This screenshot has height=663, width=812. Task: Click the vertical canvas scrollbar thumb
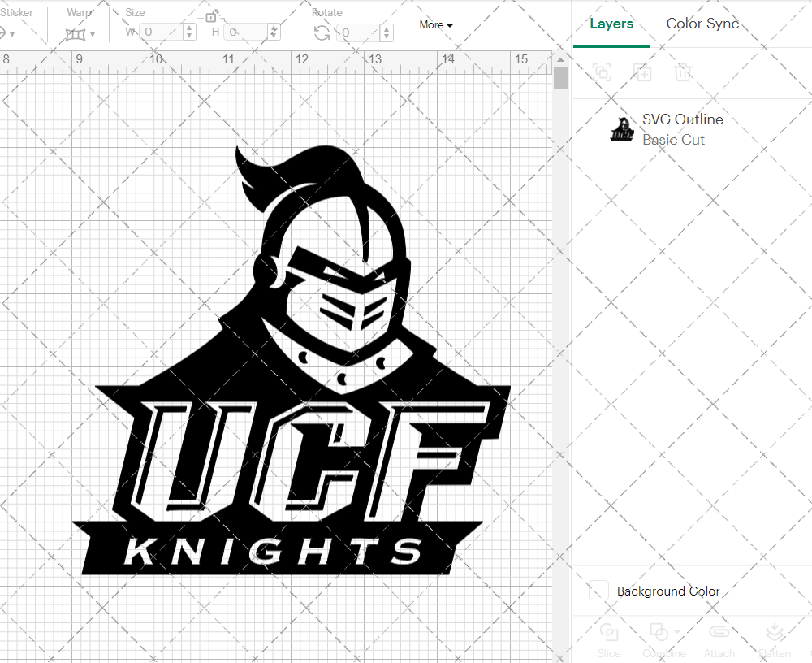point(560,79)
